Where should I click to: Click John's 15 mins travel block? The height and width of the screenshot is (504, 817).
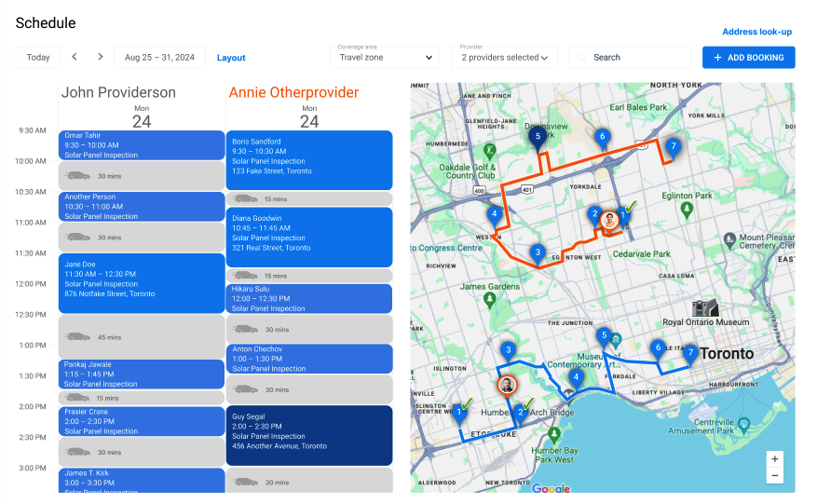click(142, 398)
